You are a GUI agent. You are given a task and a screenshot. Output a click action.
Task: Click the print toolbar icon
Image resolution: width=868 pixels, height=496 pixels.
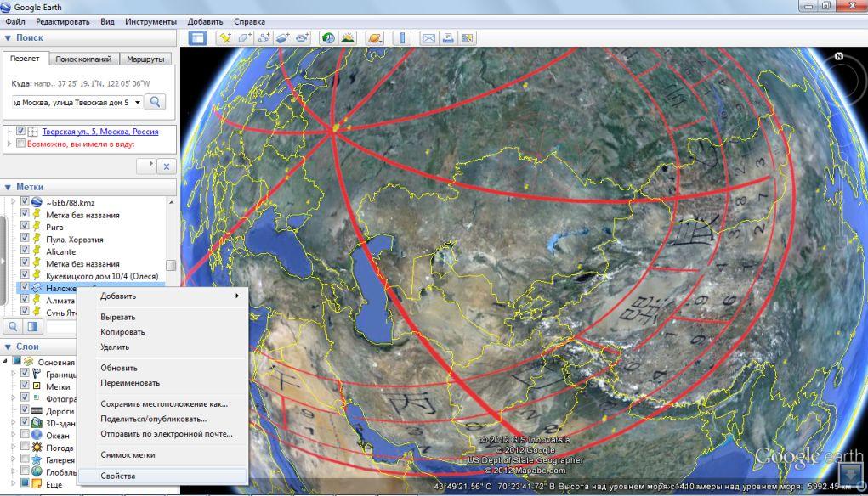[x=448, y=37]
